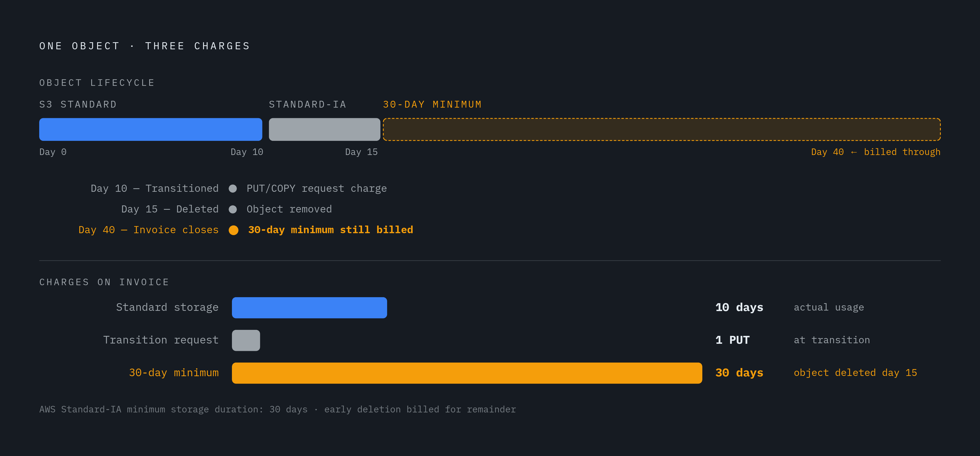Screen dimensions: 980x456
Task: Click the 'OBJECT LIFECYCLE' section heading
Action: click(97, 83)
